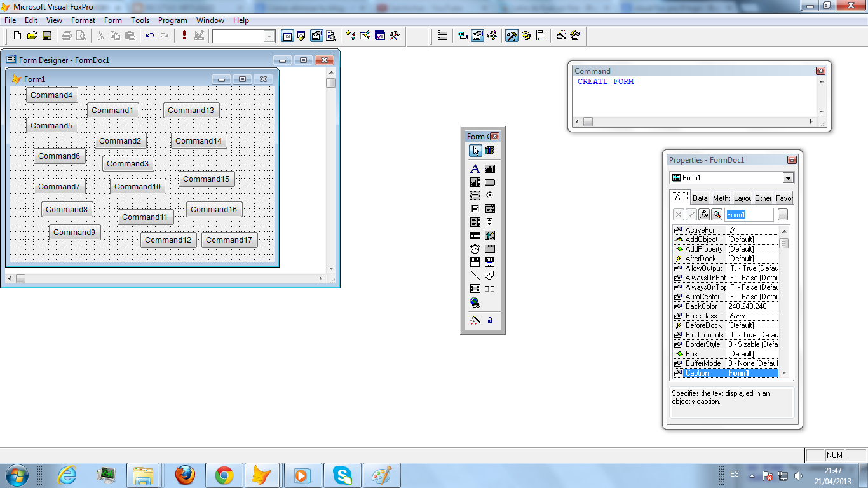Viewport: 868px width, 488px height.
Task: Toggle the Button Lock padlock in the toolbox
Action: 489,320
